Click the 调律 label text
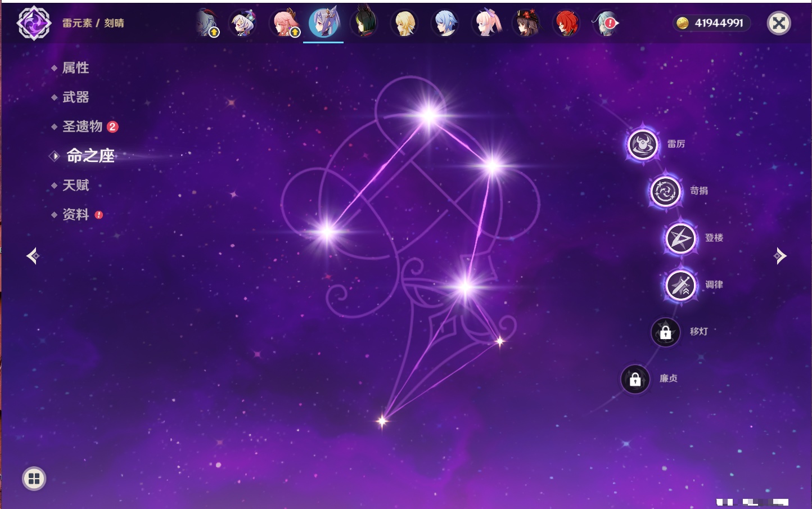812x509 pixels. pyautogui.click(x=714, y=285)
